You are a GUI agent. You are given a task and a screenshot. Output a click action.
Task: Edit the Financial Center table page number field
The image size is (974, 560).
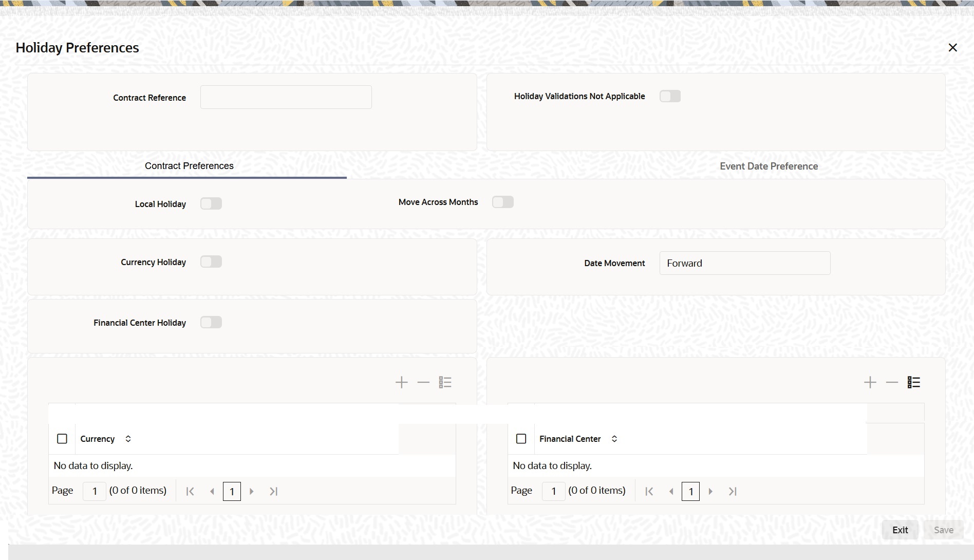click(554, 492)
